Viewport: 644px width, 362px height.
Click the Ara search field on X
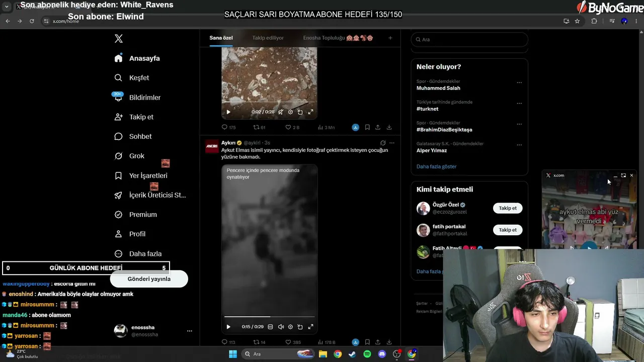[469, 39]
